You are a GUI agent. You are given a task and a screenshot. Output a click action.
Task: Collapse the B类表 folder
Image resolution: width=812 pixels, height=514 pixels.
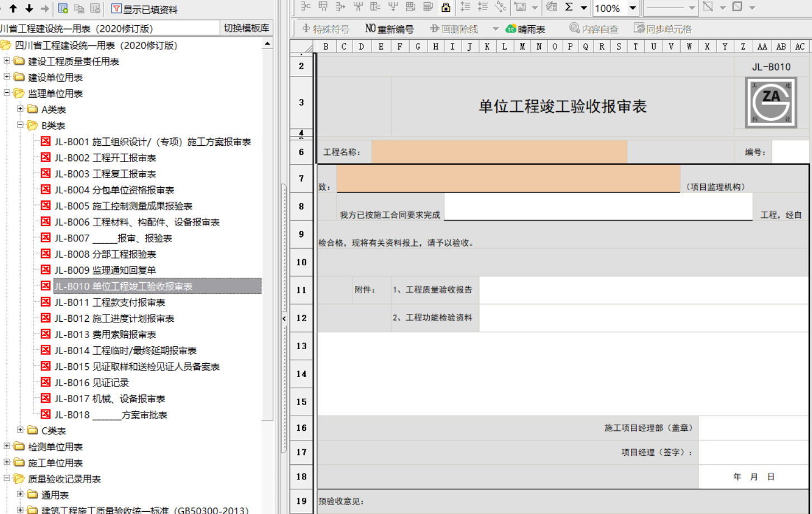[x=20, y=125]
